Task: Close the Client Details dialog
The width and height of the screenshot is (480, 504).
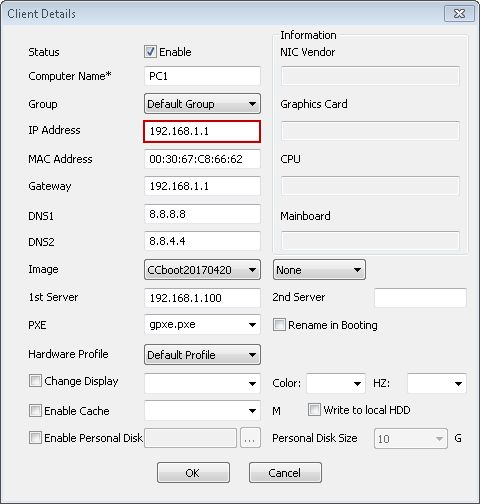Action: pos(459,14)
